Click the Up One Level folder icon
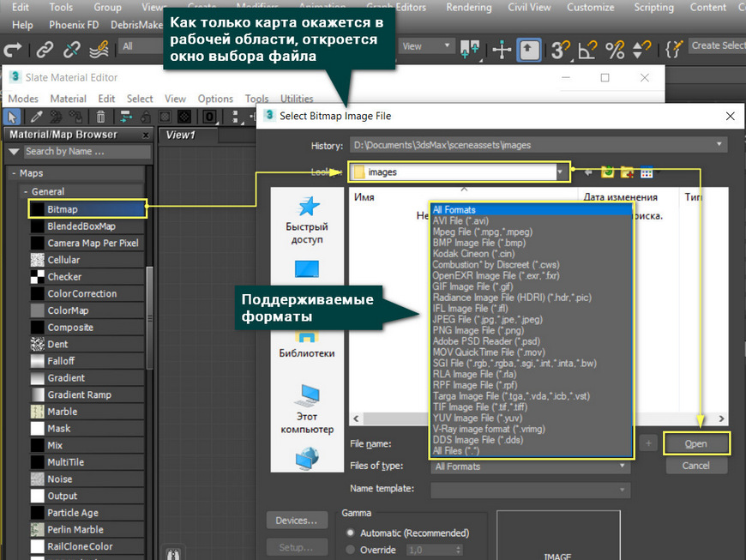 tap(608, 172)
